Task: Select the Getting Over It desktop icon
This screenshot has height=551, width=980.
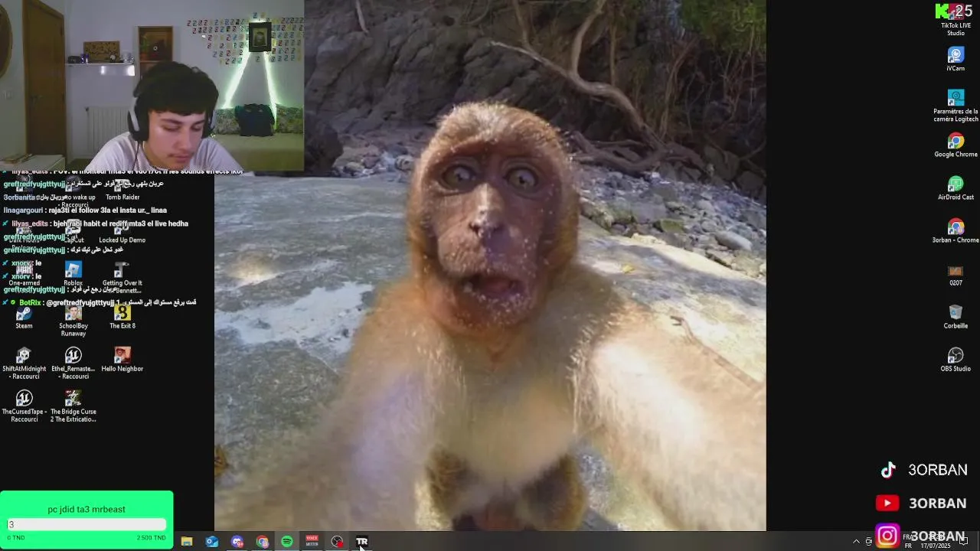Action: [x=122, y=278]
